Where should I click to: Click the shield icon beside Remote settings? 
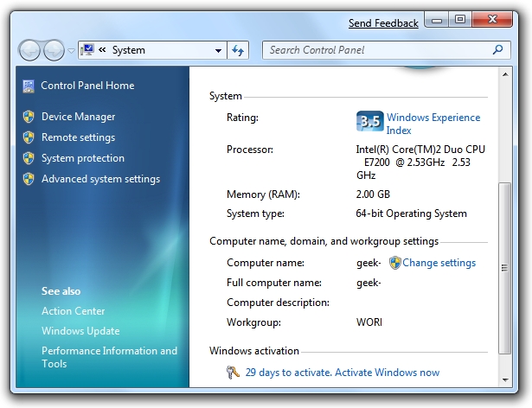pyautogui.click(x=29, y=137)
